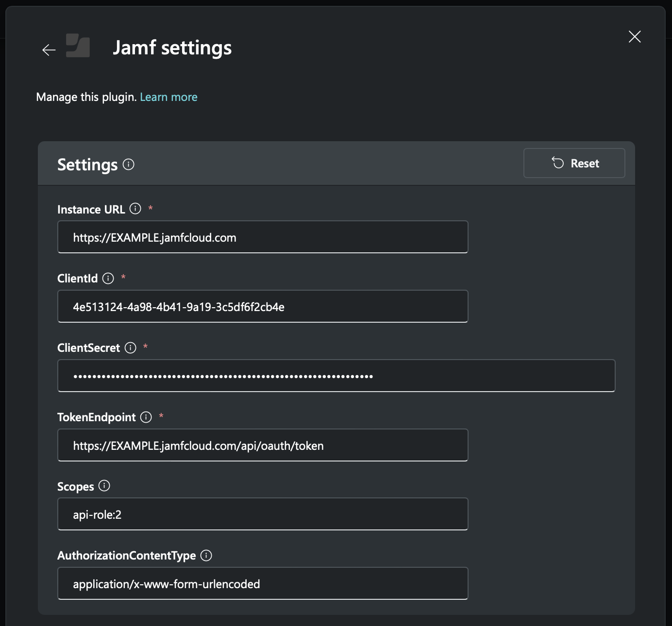This screenshot has width=672, height=626.
Task: Focus the hidden ClientSecret field
Action: coord(336,376)
